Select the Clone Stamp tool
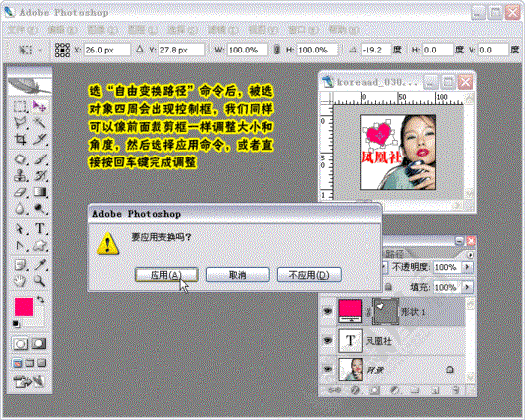Viewport: 525px width, 420px height. coord(20,175)
